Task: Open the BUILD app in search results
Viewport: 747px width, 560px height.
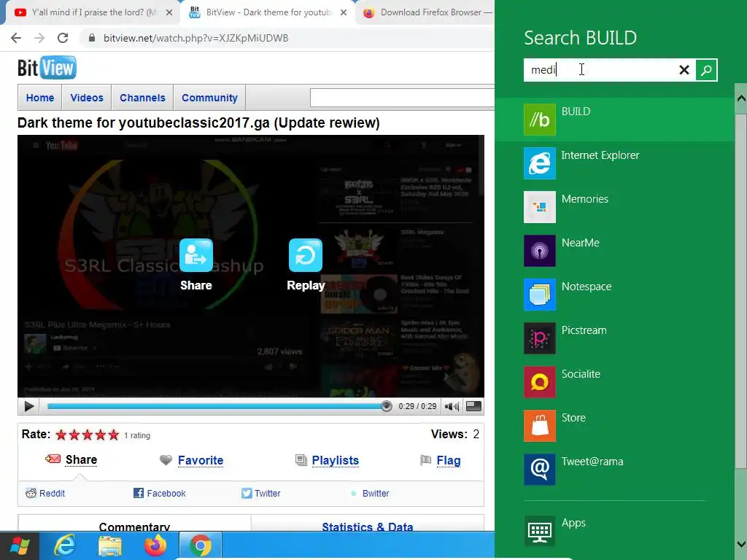Action: click(614, 120)
